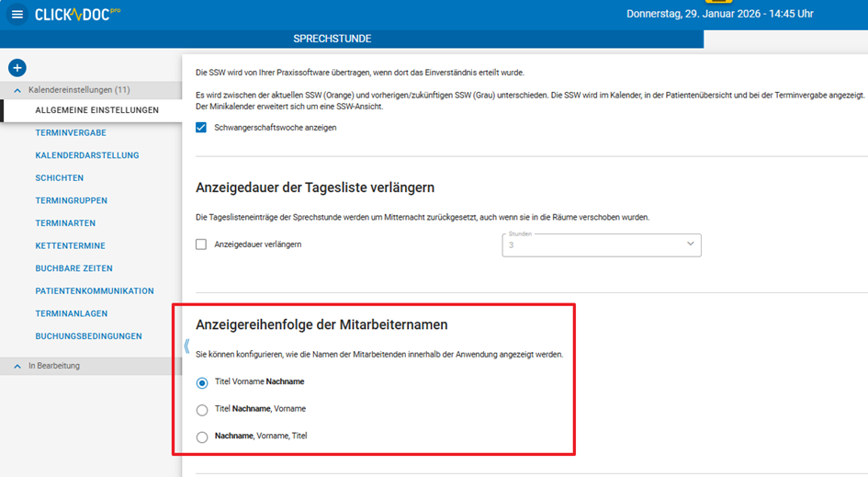Open Terminvergabe settings
This screenshot has width=868, height=477.
tap(71, 133)
